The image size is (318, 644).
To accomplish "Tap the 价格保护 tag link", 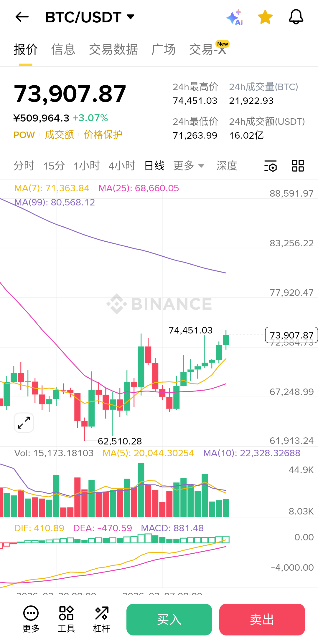I will 103,135.
